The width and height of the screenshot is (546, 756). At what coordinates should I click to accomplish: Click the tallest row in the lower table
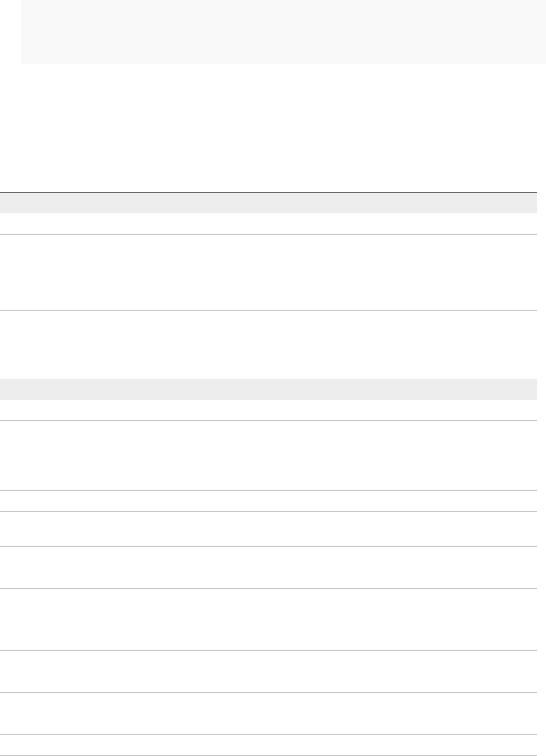pyautogui.click(x=268, y=455)
